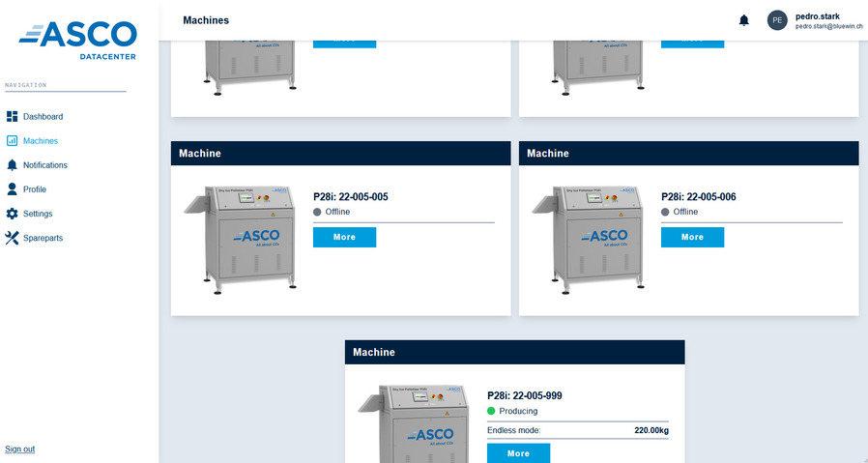
Task: Click the Dashboard grid icon in sidebar
Action: (x=12, y=117)
